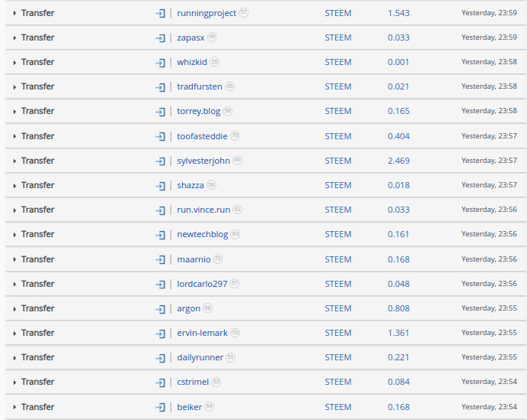Click the incoming transfer icon beside lordcarlo297

point(161,284)
